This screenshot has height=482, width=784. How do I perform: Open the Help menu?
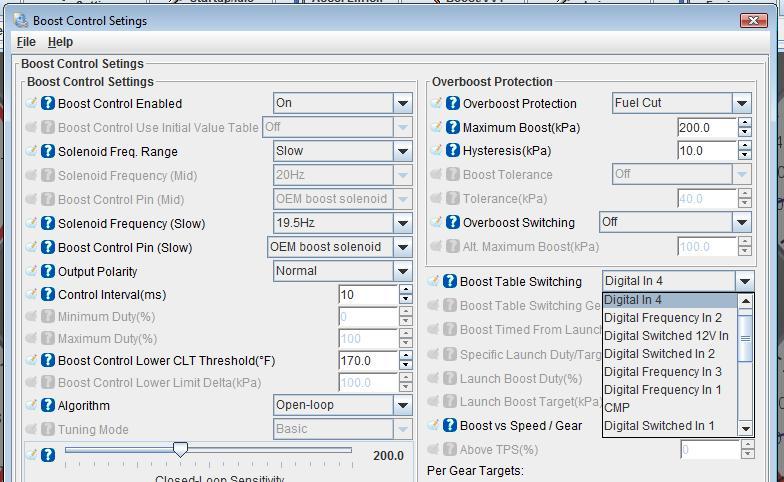click(x=60, y=42)
